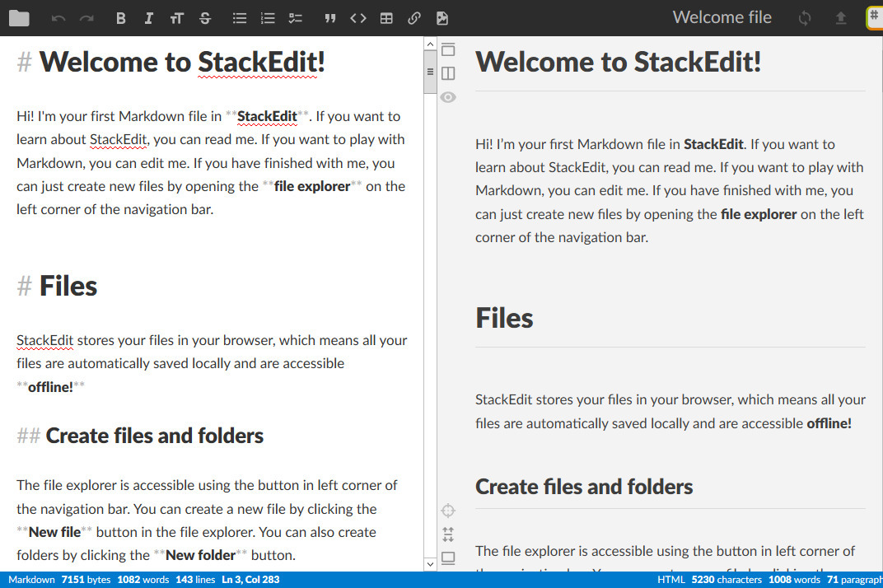
Task: Click "## Create files and folders" in the editor
Action: (x=140, y=436)
